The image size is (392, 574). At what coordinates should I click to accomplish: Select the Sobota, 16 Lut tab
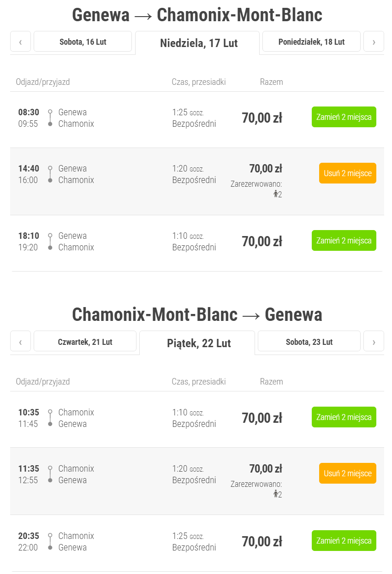pyautogui.click(x=83, y=42)
